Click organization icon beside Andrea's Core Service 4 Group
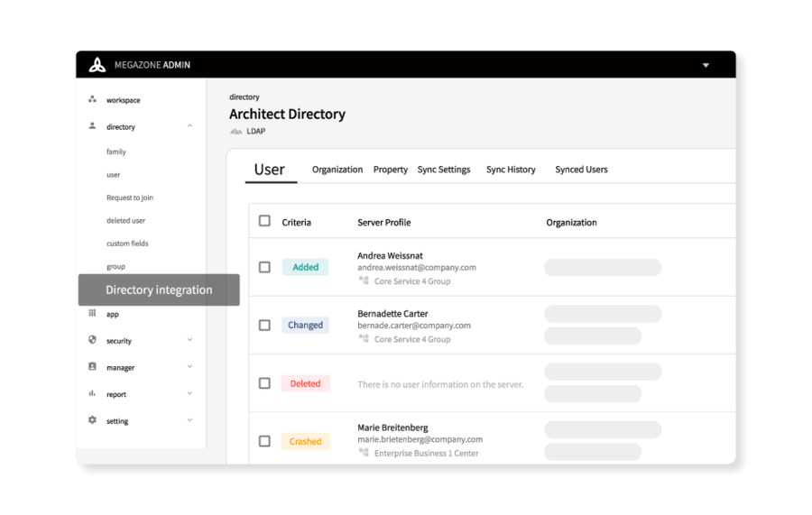Image resolution: width=812 pixels, height=515 pixels. click(364, 280)
